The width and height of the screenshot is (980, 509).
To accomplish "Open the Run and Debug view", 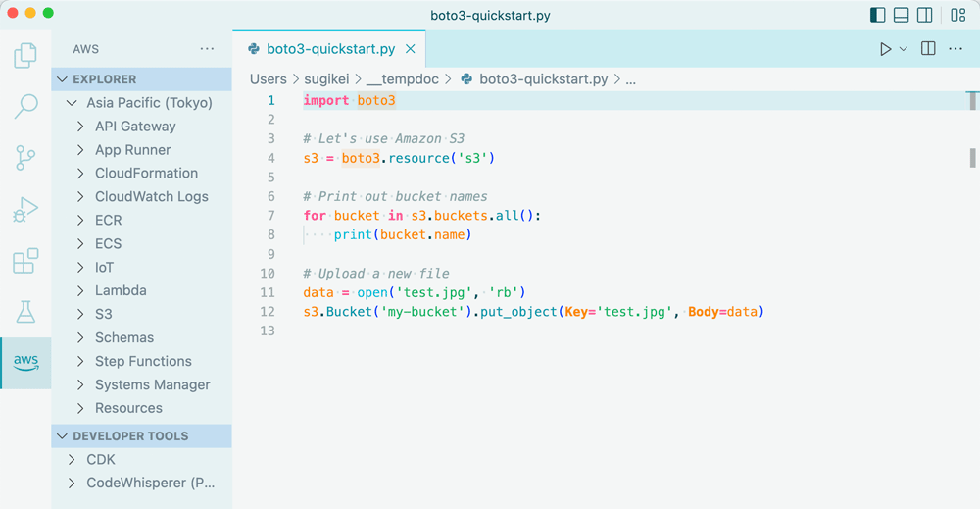I will click(x=25, y=209).
